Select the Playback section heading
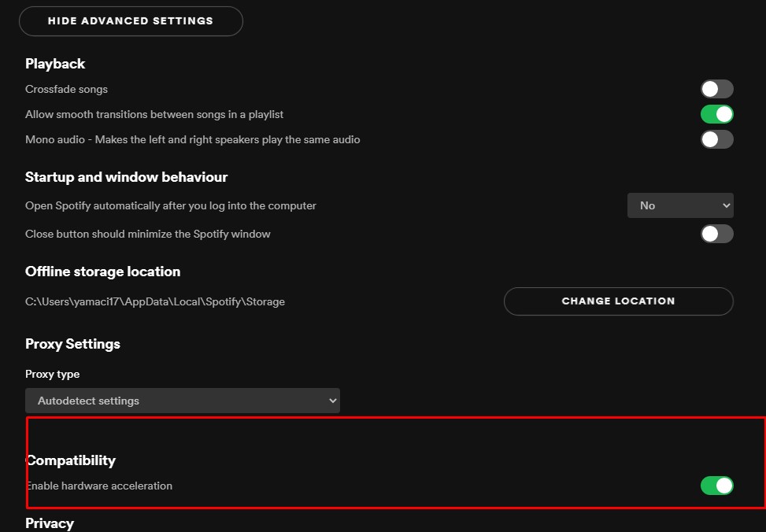766x532 pixels. tap(55, 64)
